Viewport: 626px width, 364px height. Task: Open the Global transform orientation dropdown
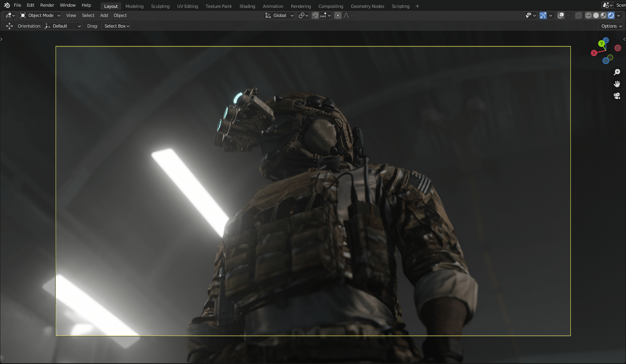click(279, 15)
